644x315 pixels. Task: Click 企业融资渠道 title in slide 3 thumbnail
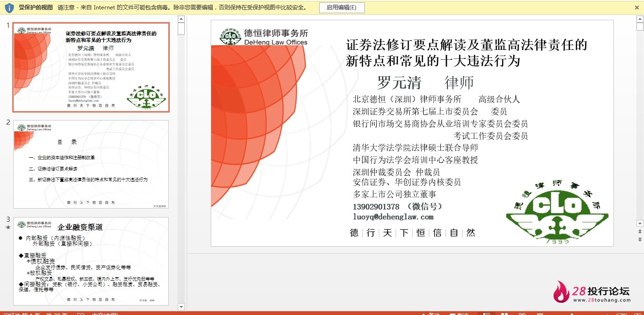point(80,227)
